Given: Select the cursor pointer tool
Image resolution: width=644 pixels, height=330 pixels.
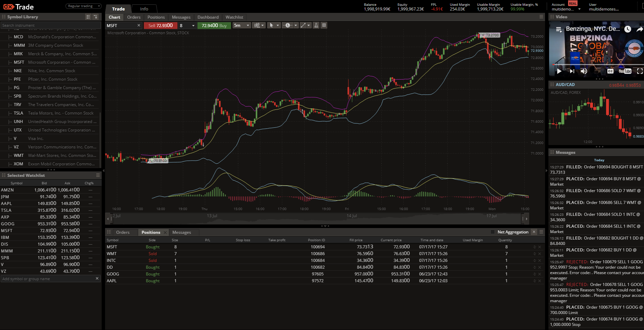Looking at the screenshot, I should (x=271, y=25).
